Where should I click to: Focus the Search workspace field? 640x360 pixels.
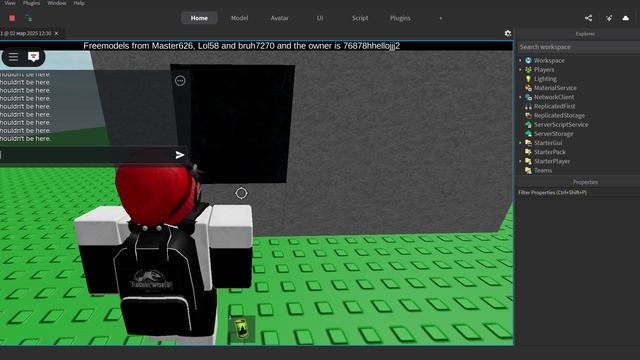(x=579, y=47)
